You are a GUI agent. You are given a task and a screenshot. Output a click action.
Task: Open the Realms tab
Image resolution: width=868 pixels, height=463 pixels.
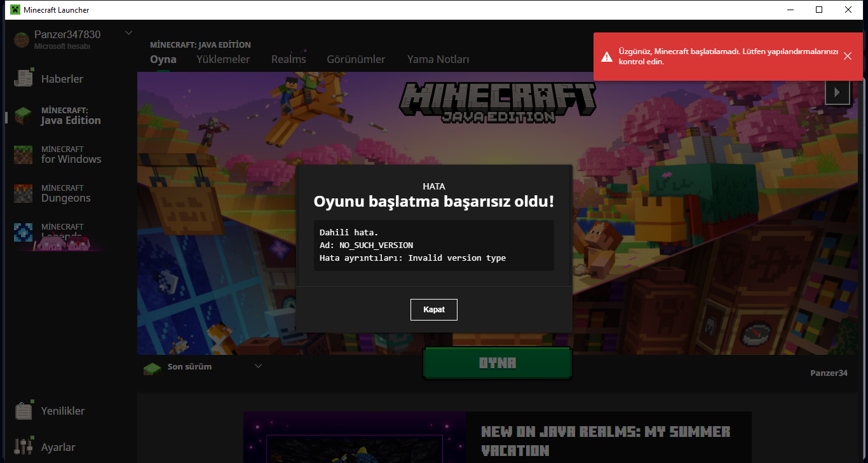pos(288,59)
